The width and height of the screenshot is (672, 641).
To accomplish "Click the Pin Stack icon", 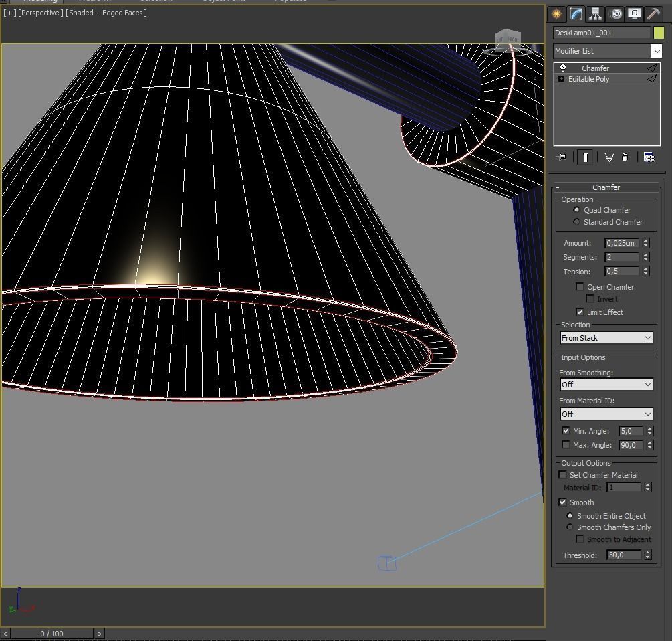I will coord(561,157).
